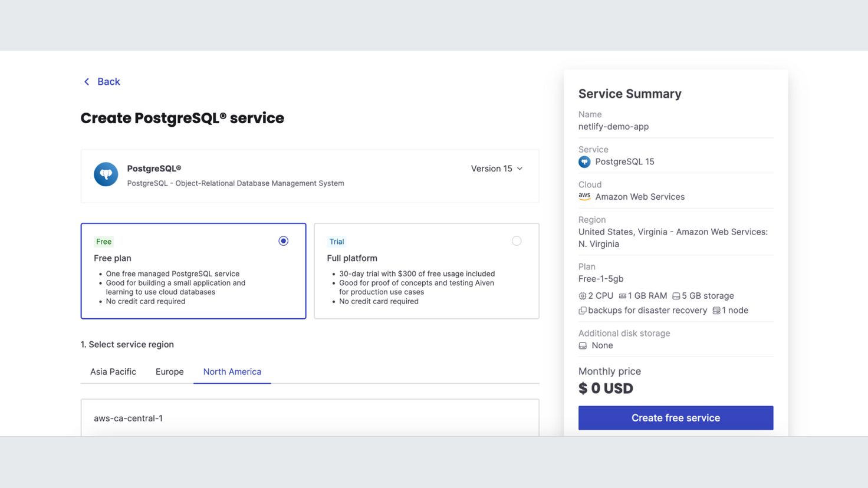The image size is (868, 488).
Task: Click the '1. Select service region' heading
Action: pos(127,345)
